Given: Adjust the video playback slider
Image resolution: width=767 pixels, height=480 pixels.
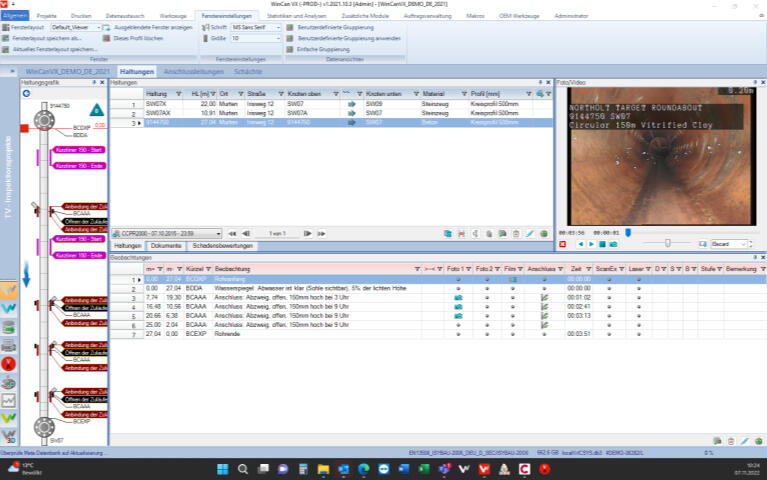Looking at the screenshot, I should tap(668, 244).
